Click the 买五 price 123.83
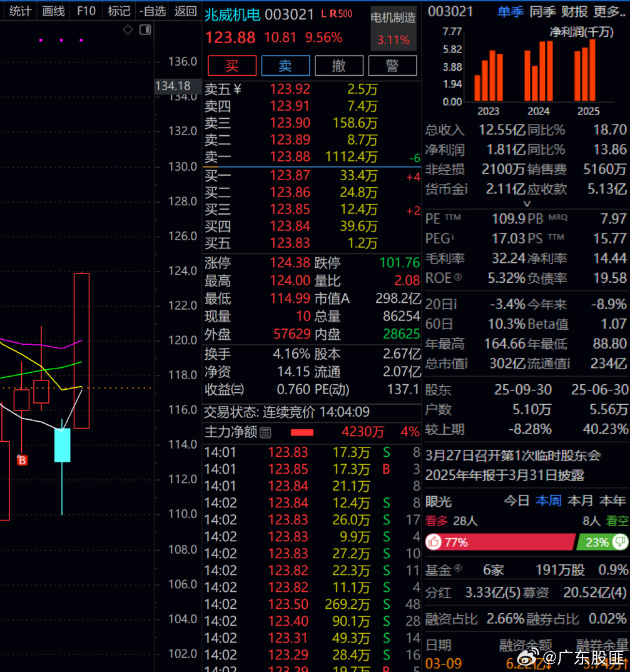630x672 pixels. click(290, 243)
